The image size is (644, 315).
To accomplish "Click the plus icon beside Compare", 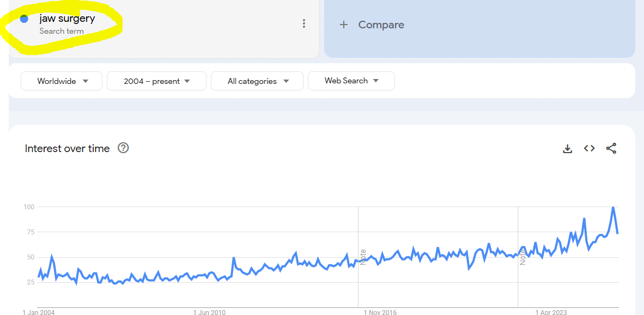I will [343, 25].
